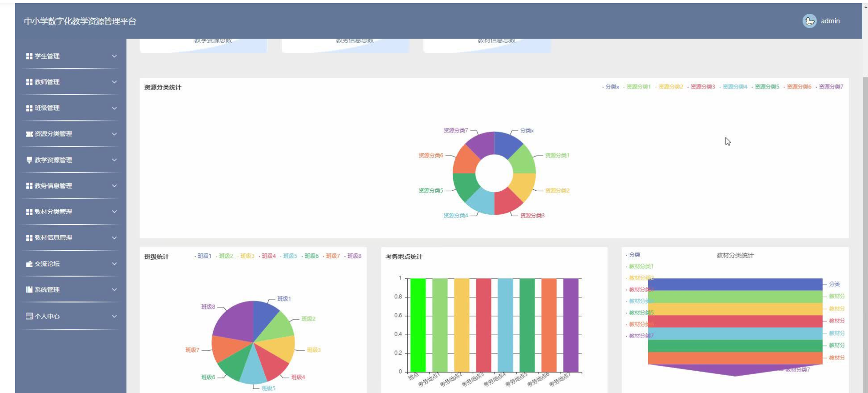The width and height of the screenshot is (868, 393).
Task: Click the 教学资源管理 brush icon
Action: click(x=29, y=160)
